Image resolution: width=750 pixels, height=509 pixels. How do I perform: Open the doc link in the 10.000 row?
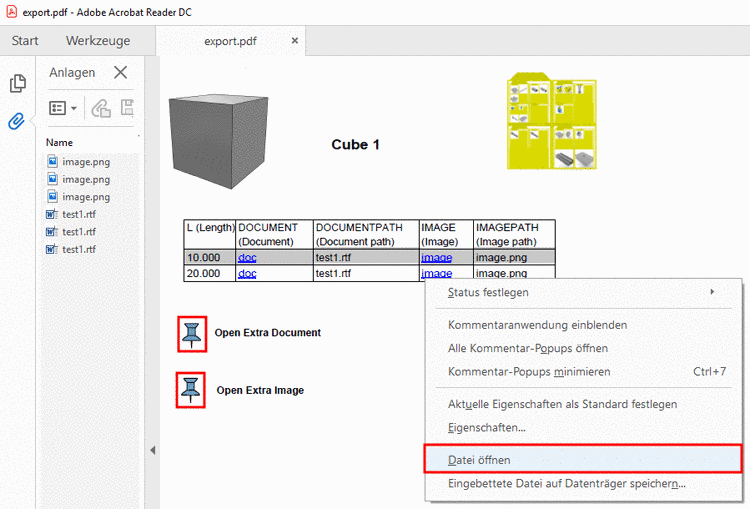(247, 257)
